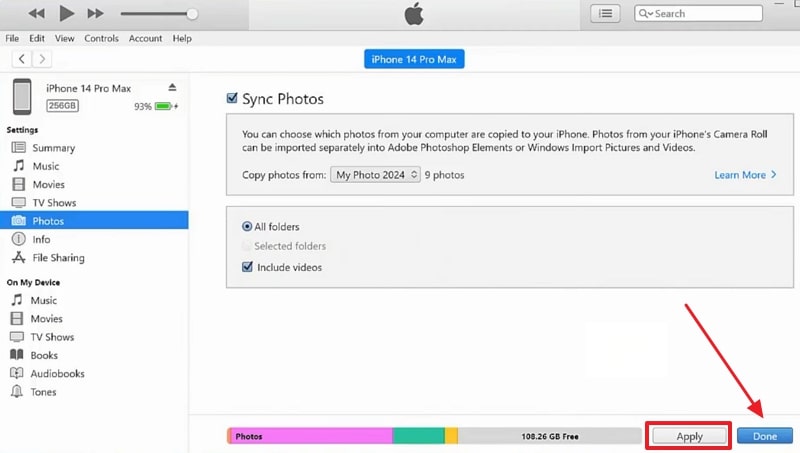Screen dimensions: 800x453
Task: Click the File Sharing apps icon
Action: [19, 257]
